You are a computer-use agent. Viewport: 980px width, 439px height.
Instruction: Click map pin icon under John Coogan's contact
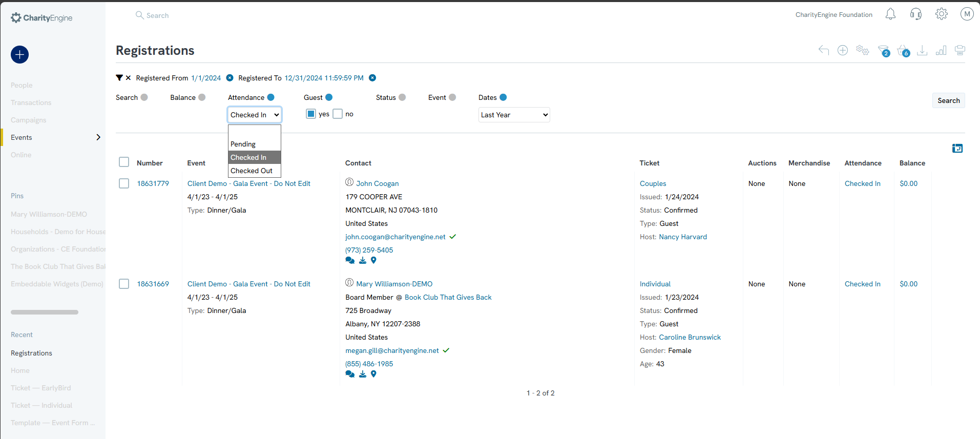pos(373,260)
